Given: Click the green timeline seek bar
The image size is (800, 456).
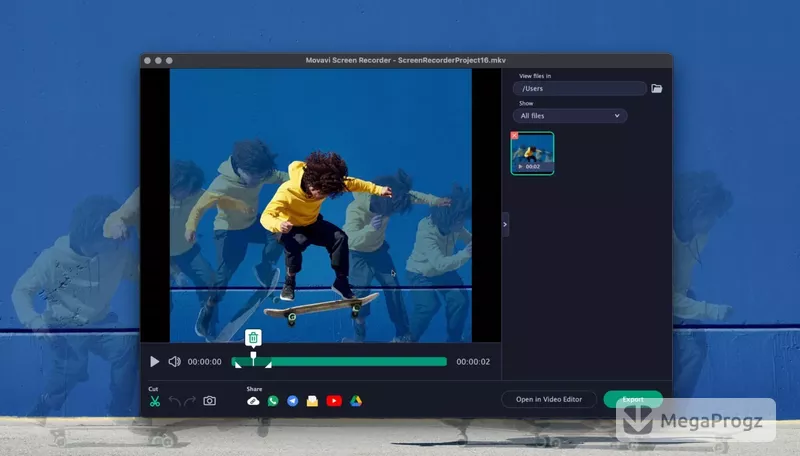Looking at the screenshot, I should tap(339, 362).
